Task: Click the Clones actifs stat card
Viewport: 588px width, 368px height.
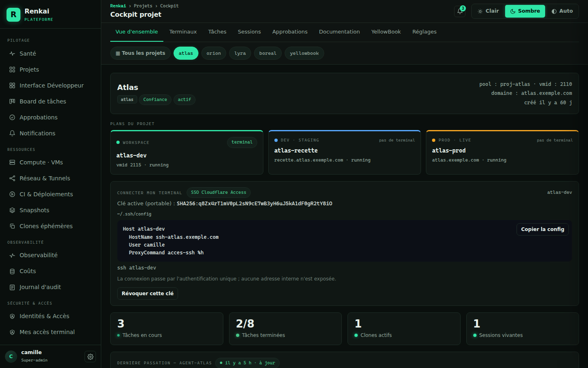Action: pyautogui.click(x=404, y=329)
